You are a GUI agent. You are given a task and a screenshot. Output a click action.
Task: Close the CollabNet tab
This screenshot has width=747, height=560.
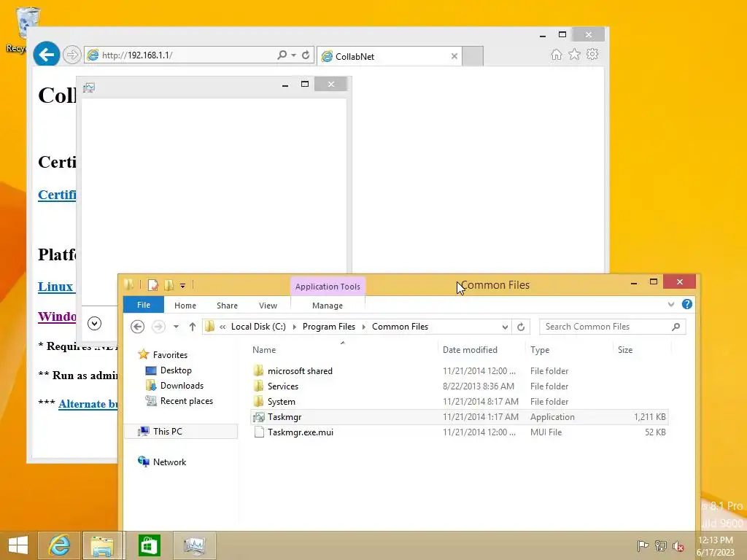pos(454,56)
